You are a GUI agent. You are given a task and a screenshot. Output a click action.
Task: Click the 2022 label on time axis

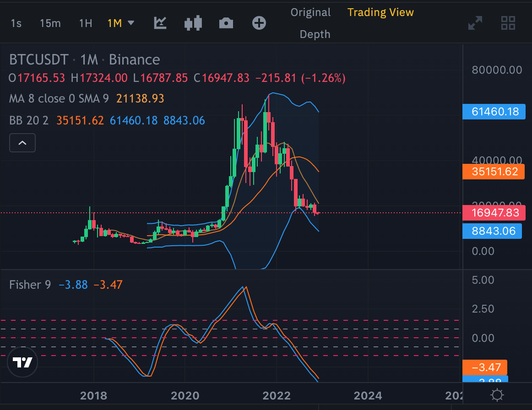pyautogui.click(x=277, y=396)
